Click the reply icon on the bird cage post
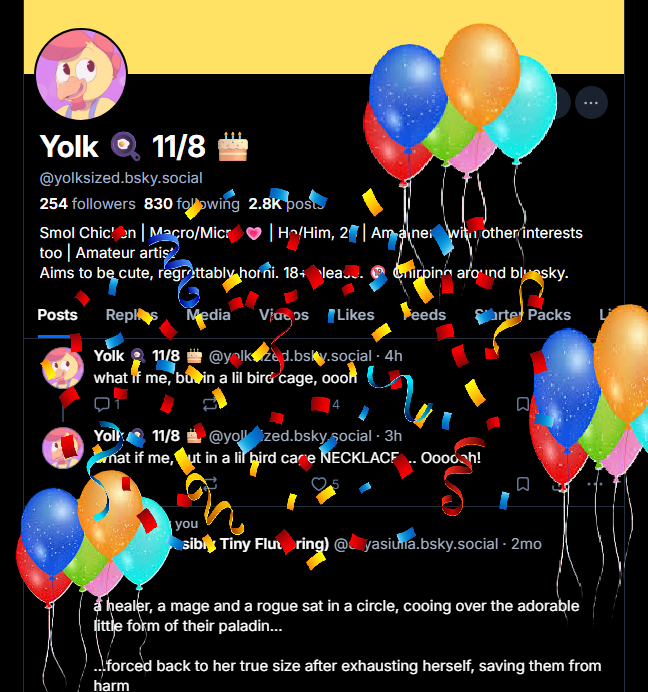 [102, 404]
